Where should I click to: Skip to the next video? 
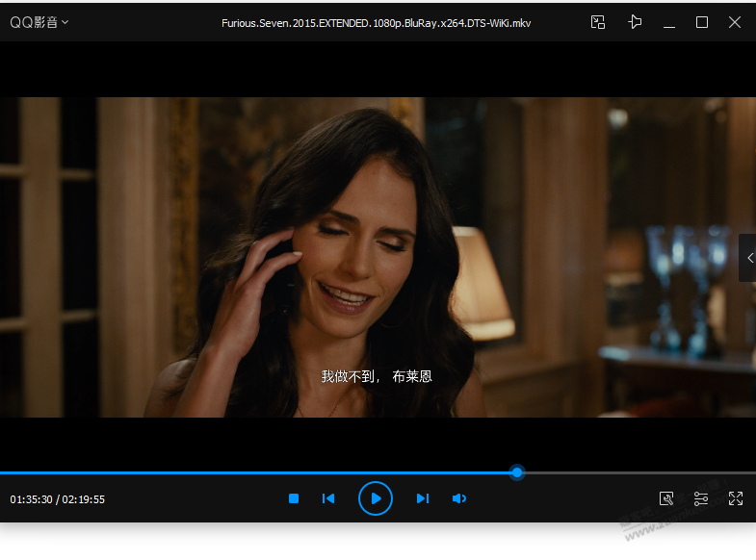[423, 498]
